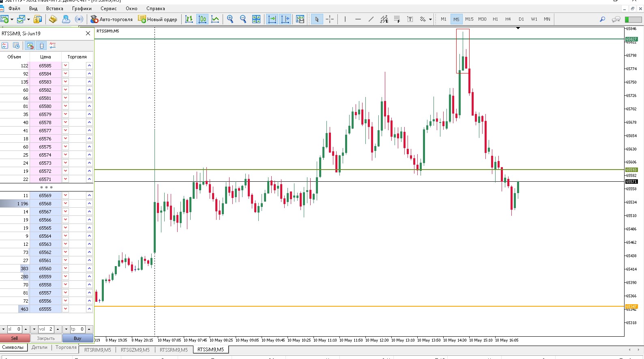Switch timeframe to M30
Viewport: 644px width, 359px height.
pos(482,19)
